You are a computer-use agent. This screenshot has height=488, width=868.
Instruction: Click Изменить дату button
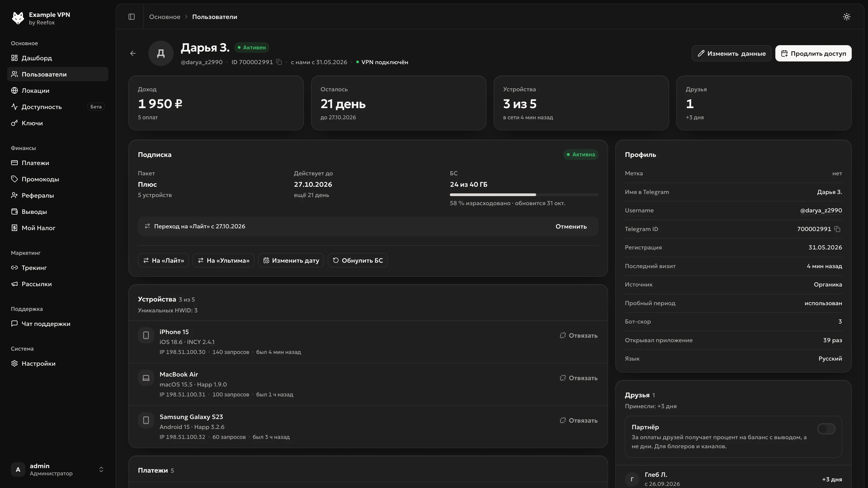click(291, 260)
